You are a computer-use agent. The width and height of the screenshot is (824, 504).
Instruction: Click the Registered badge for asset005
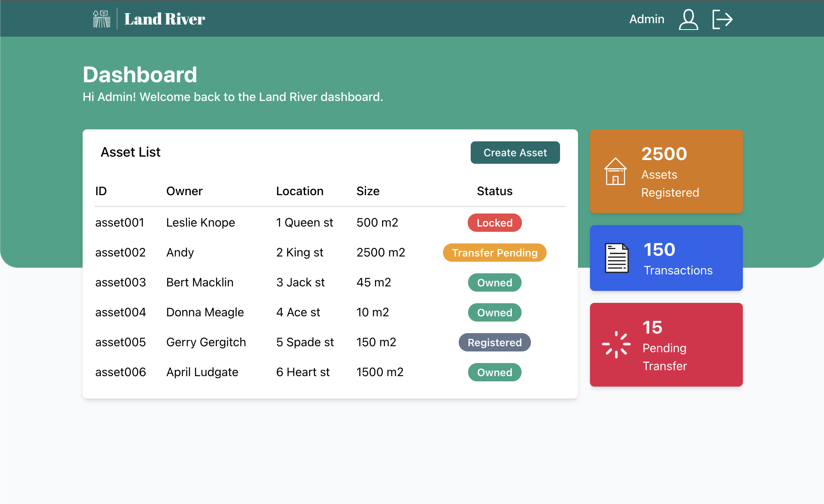coord(494,342)
